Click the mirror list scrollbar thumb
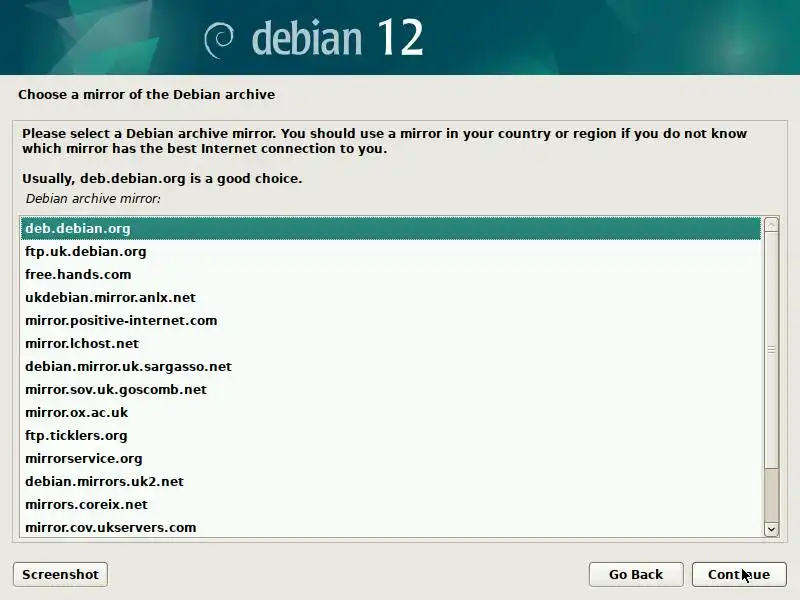800x600 pixels. pyautogui.click(x=771, y=349)
